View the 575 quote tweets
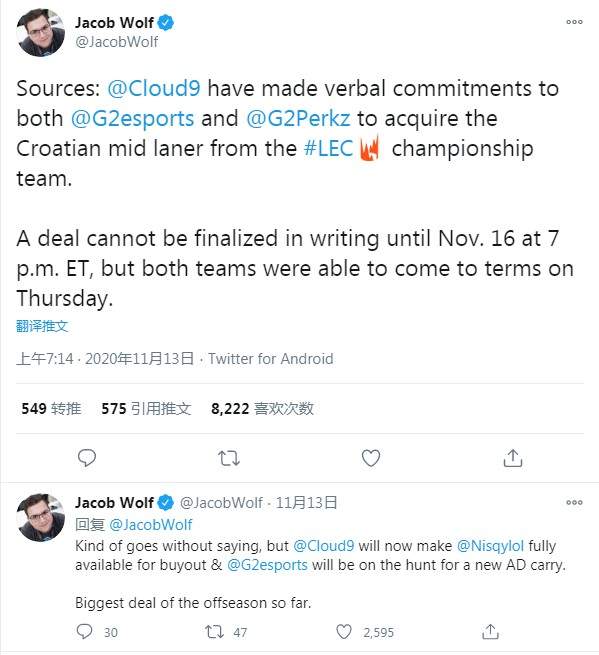Image resolution: width=599 pixels, height=655 pixels. [x=146, y=409]
